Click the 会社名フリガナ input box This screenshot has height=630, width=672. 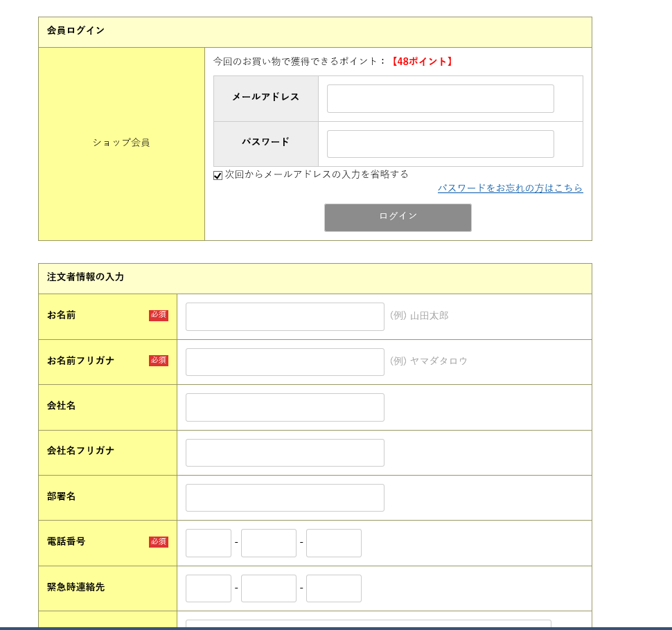click(x=284, y=452)
